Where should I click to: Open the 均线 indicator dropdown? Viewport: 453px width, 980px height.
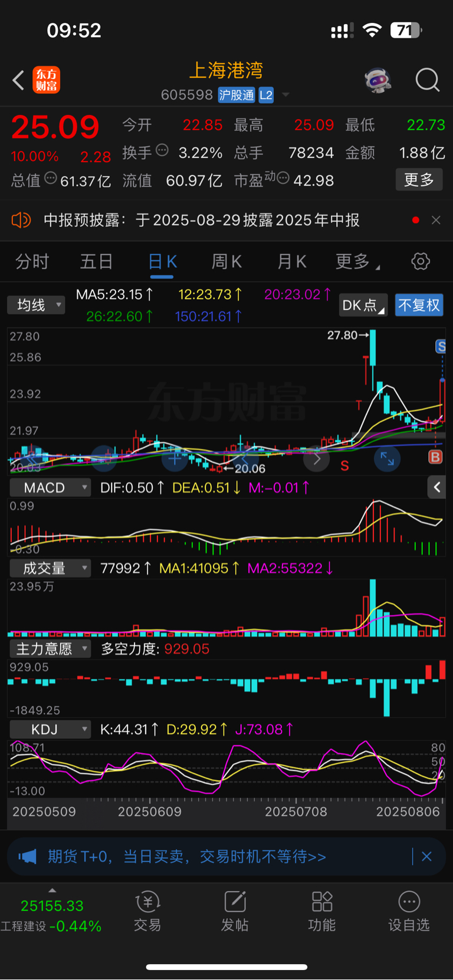[36, 305]
